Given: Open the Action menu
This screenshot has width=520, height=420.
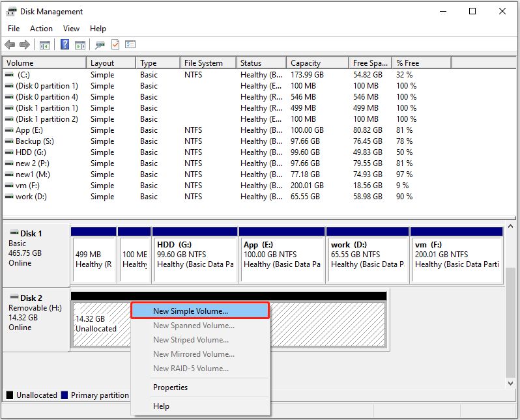Looking at the screenshot, I should (x=41, y=29).
